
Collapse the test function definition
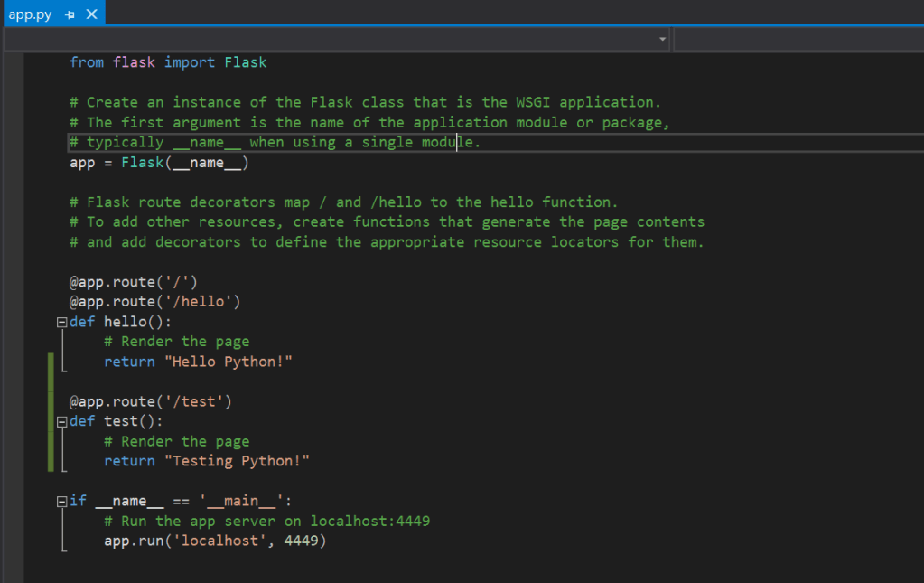(x=61, y=422)
